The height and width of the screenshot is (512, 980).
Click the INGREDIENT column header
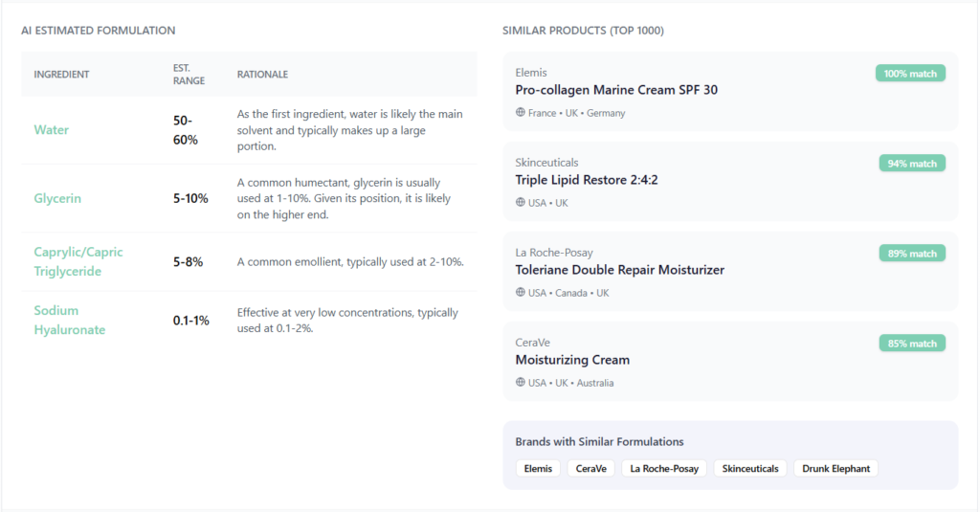[x=61, y=75]
